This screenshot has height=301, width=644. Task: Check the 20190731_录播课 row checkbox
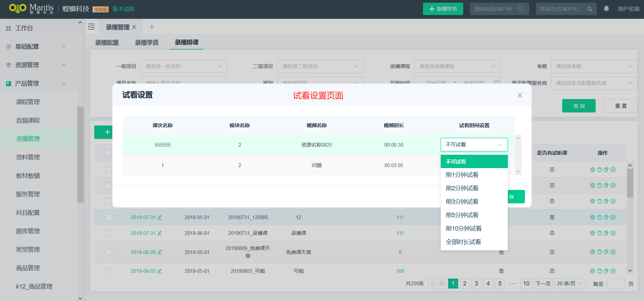[x=109, y=233]
